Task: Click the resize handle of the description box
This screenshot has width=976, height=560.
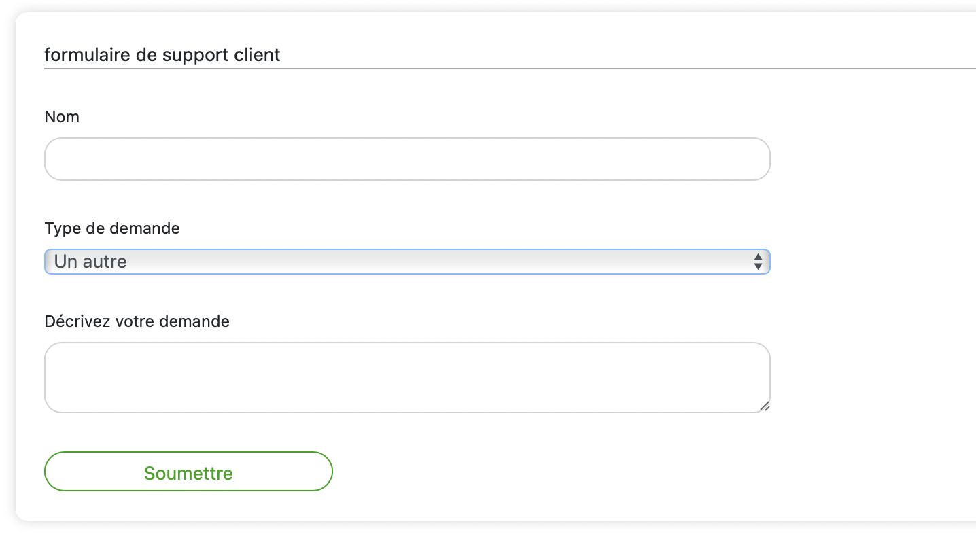Action: pos(765,406)
